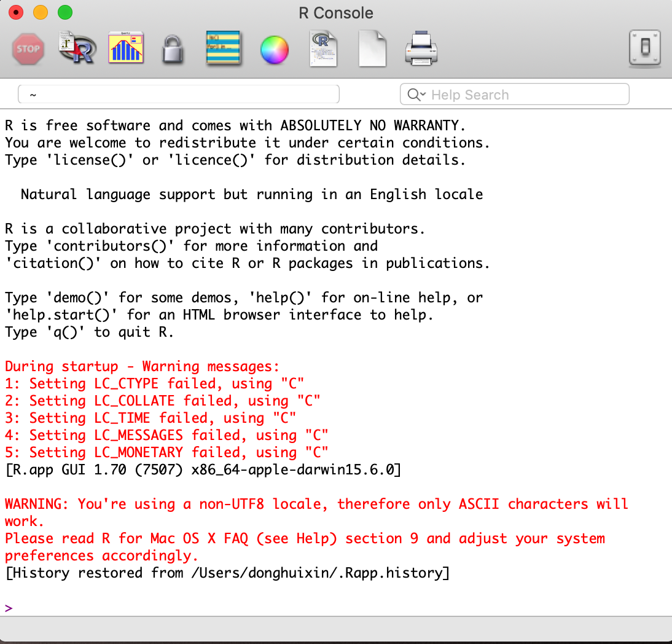This screenshot has height=644, width=672.
Task: Click the 'WARNING: You're using a non-UTF8 locale' line
Action: [x=316, y=505]
